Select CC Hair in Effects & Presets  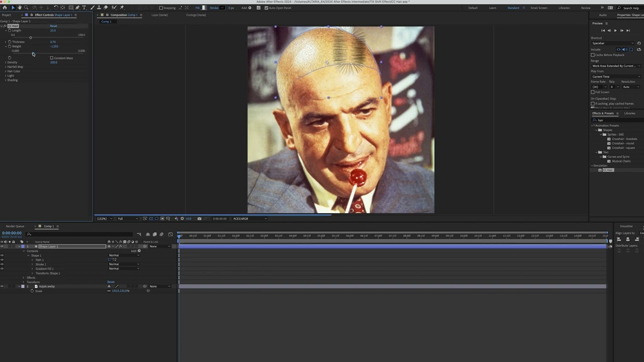pyautogui.click(x=608, y=170)
